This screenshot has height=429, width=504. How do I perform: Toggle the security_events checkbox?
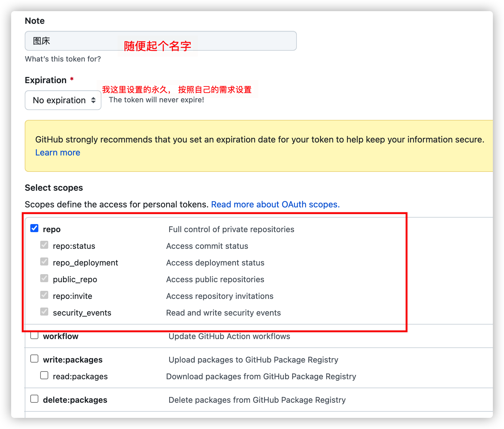tap(44, 312)
